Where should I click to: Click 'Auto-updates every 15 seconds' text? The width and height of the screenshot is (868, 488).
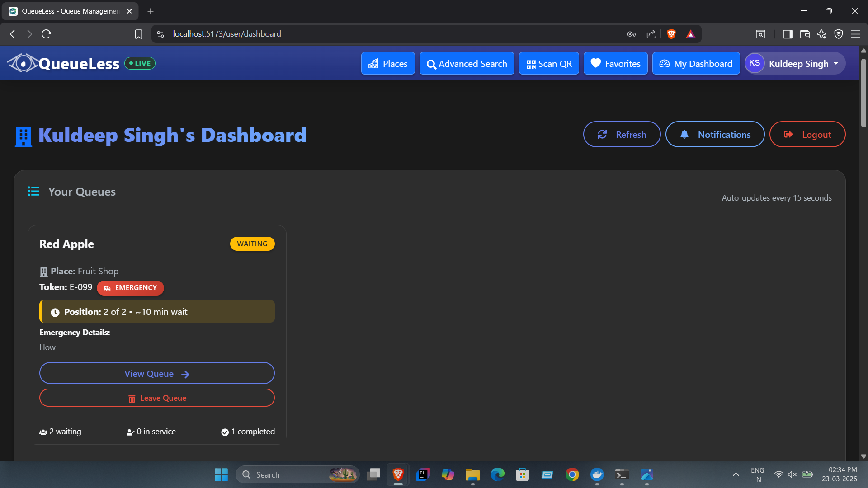pyautogui.click(x=777, y=198)
